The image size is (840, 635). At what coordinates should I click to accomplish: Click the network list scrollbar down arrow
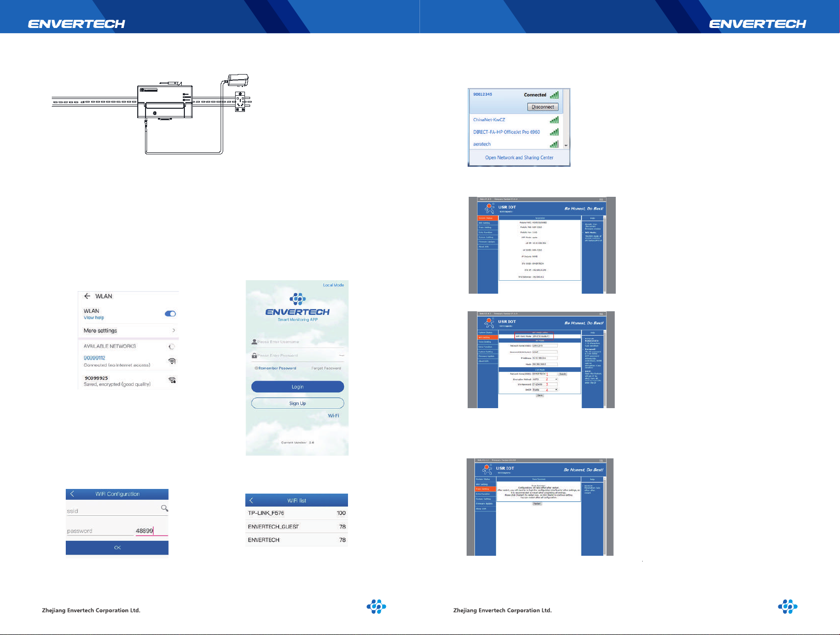coord(566,146)
